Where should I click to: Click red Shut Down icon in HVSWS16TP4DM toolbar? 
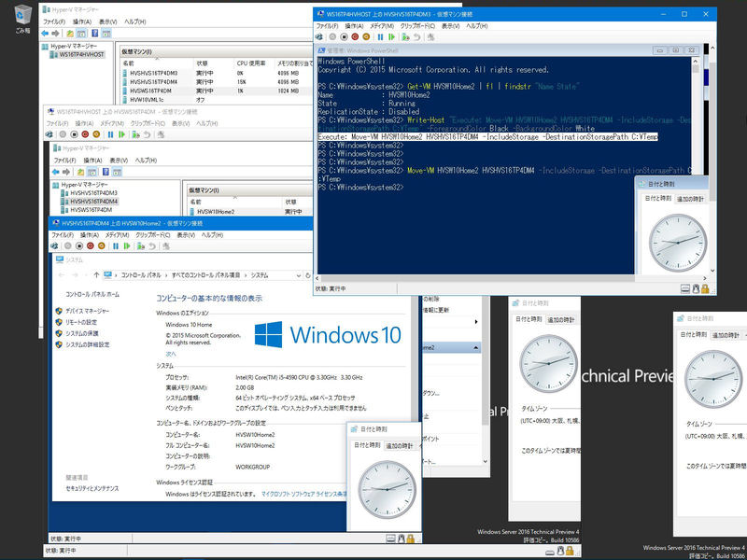[85, 134]
